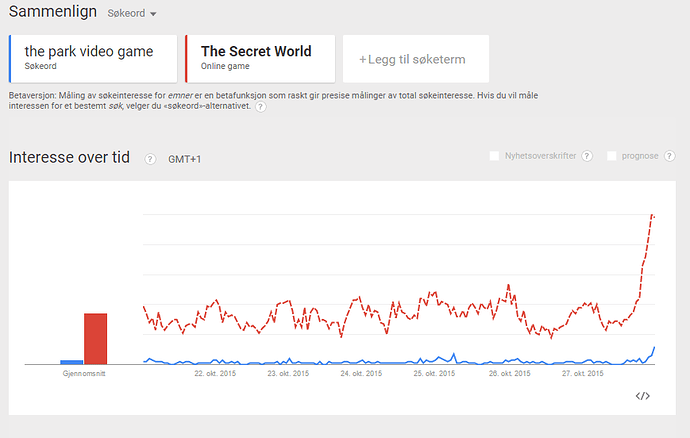
Task: Click '25. okt. 2015' axis label
Action: click(x=434, y=373)
